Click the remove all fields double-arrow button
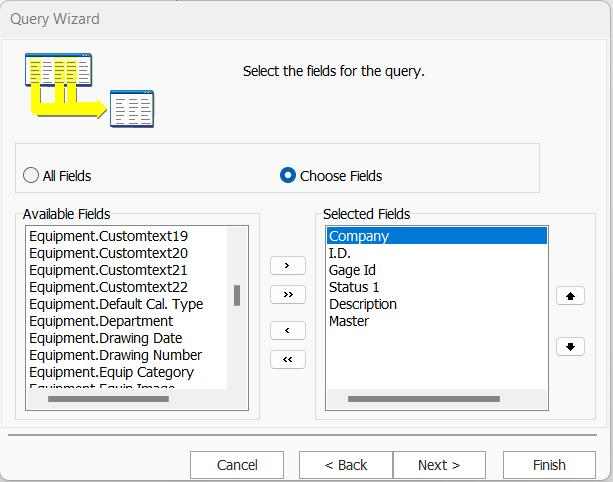Image resolution: width=613 pixels, height=482 pixels. 288,359
